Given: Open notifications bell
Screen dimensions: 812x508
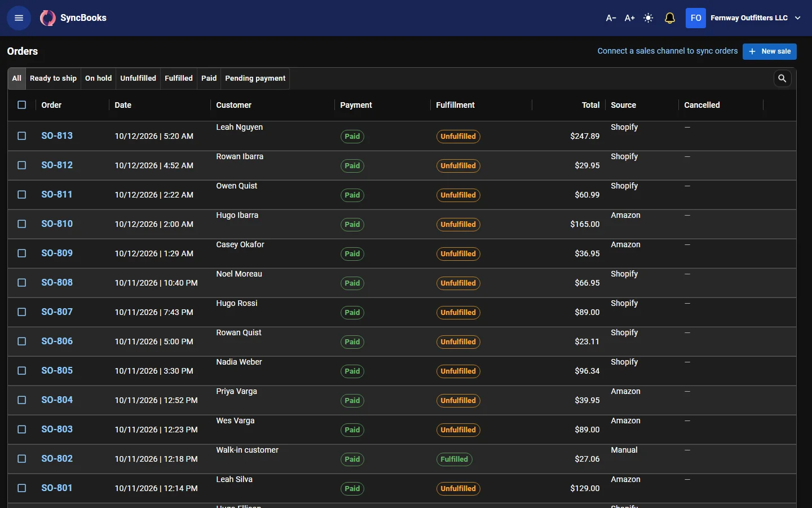Looking at the screenshot, I should tap(670, 18).
